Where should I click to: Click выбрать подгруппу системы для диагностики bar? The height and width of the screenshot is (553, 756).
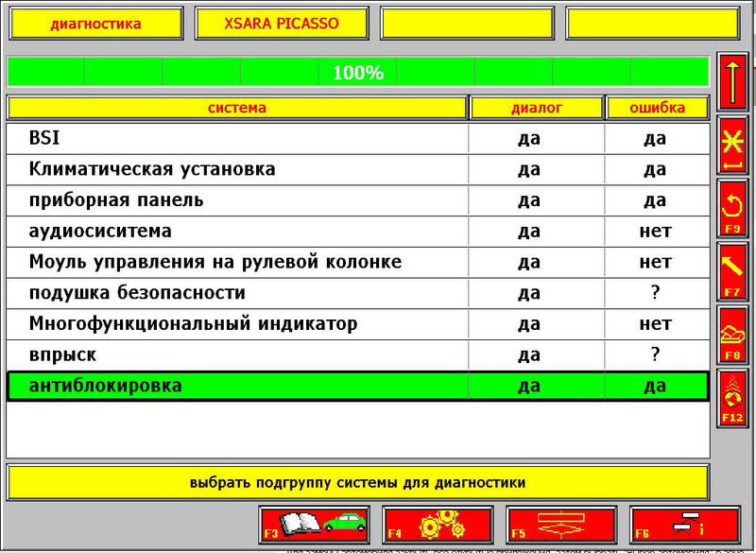coord(358,482)
